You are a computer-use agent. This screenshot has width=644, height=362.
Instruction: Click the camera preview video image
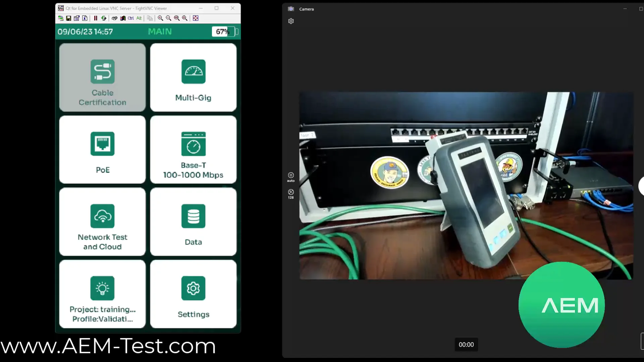pyautogui.click(x=466, y=186)
